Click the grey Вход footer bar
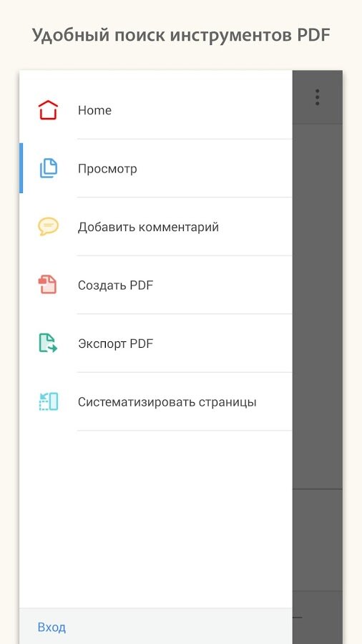The height and width of the screenshot is (644, 362). coord(156,626)
